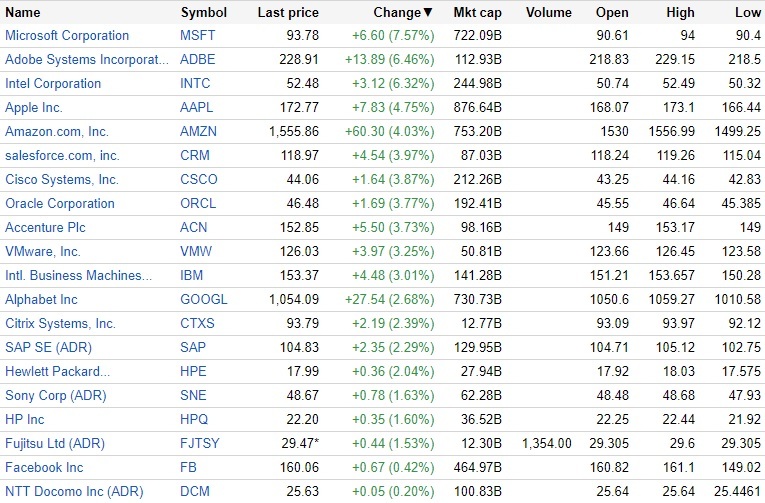This screenshot has width=765, height=503.
Task: Select the AMZN ticker symbol link
Action: click(198, 132)
